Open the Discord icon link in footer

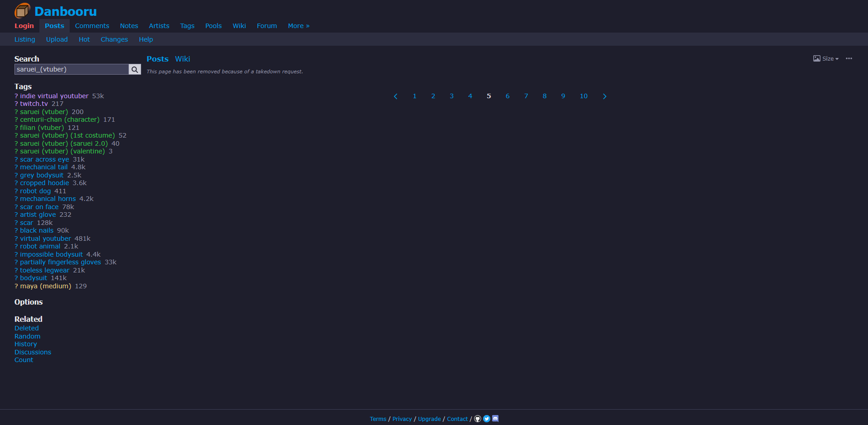pos(495,419)
